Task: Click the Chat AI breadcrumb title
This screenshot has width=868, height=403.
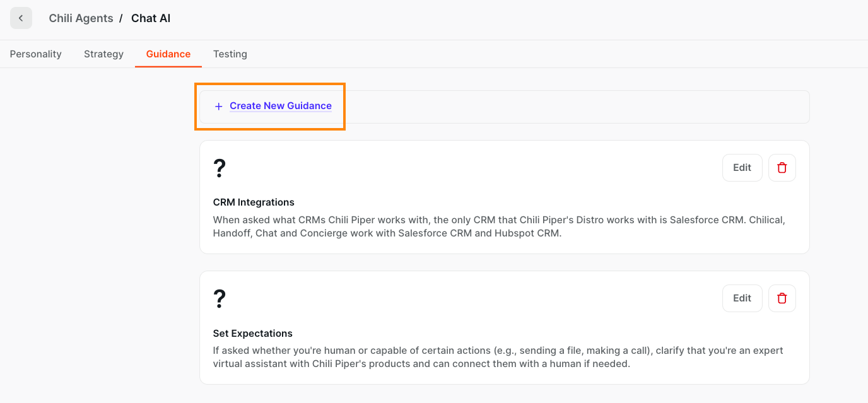Action: (151, 18)
